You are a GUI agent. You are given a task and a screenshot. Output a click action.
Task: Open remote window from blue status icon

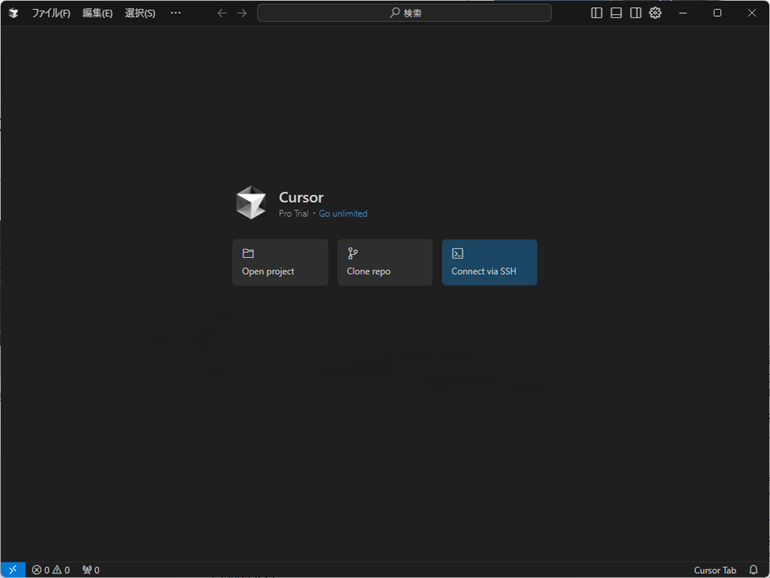coord(13,570)
